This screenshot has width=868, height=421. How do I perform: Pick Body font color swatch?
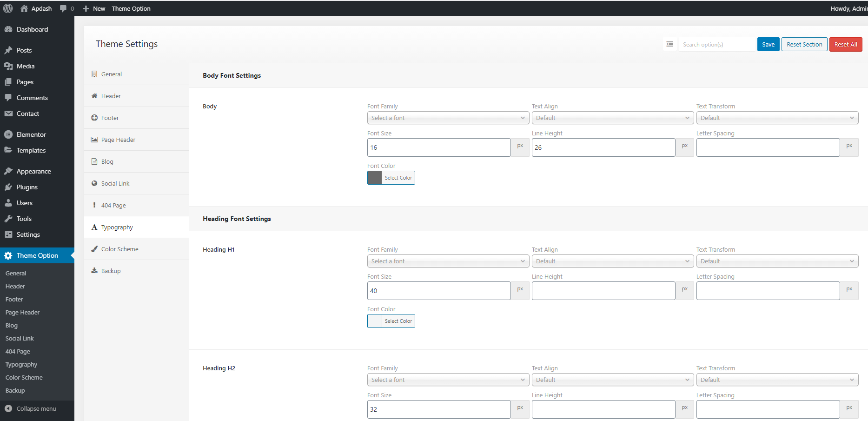(375, 178)
